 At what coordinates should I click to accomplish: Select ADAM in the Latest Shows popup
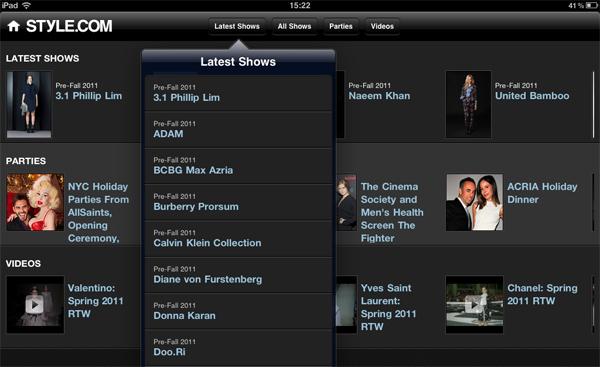click(x=238, y=129)
